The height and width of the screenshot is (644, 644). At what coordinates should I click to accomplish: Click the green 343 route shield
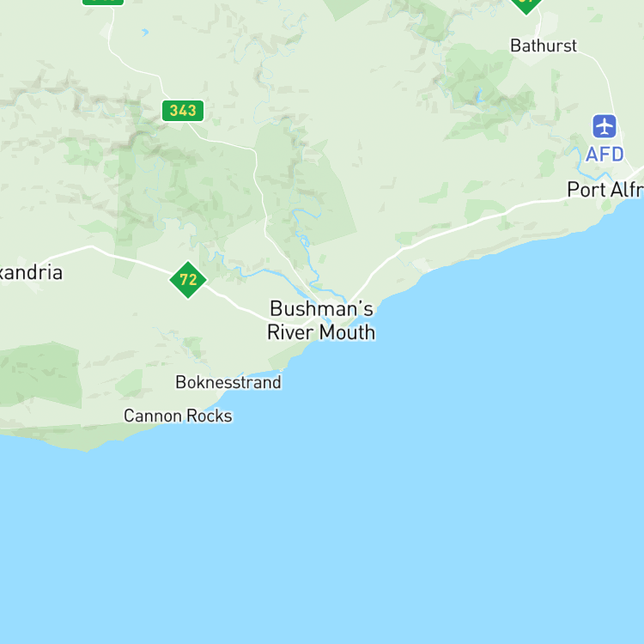point(183,111)
